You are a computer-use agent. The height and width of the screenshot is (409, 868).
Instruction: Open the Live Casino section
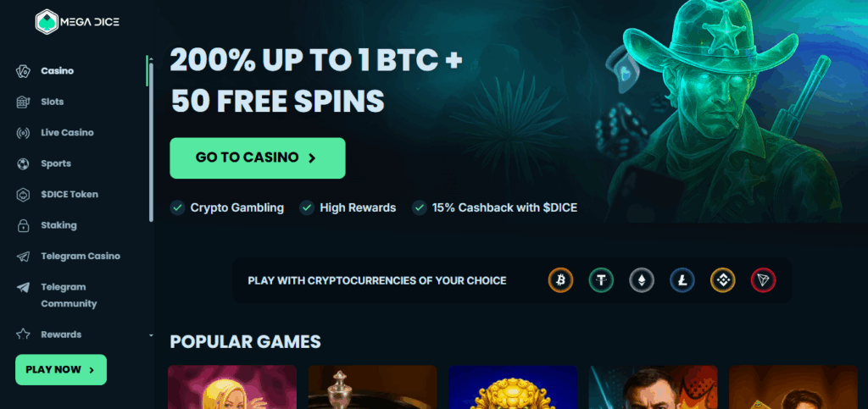(x=67, y=133)
